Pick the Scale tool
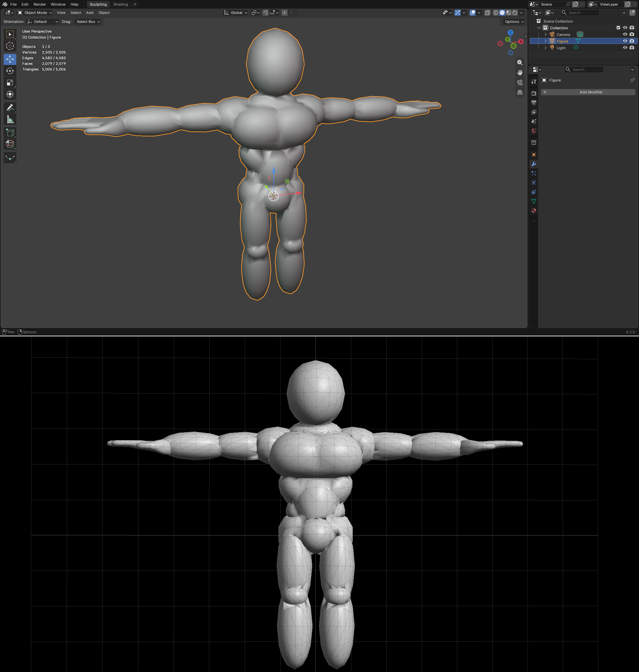639x672 pixels. click(x=10, y=83)
